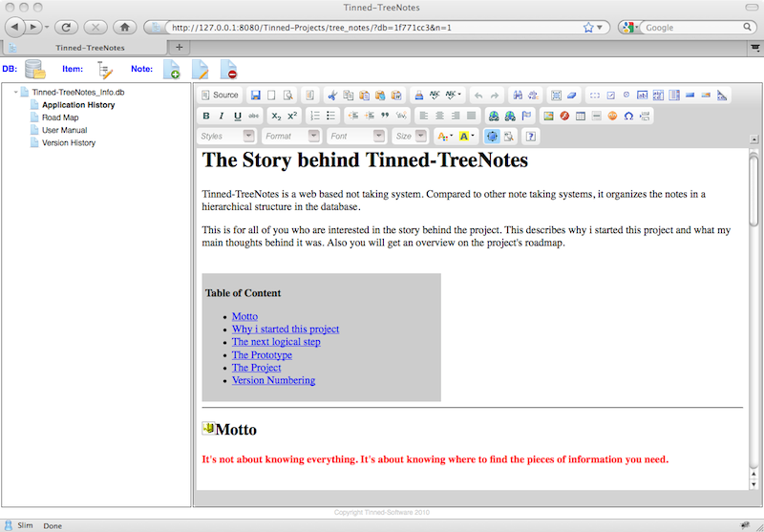Toggle bold formatting
This screenshot has width=764, height=532.
[206, 116]
